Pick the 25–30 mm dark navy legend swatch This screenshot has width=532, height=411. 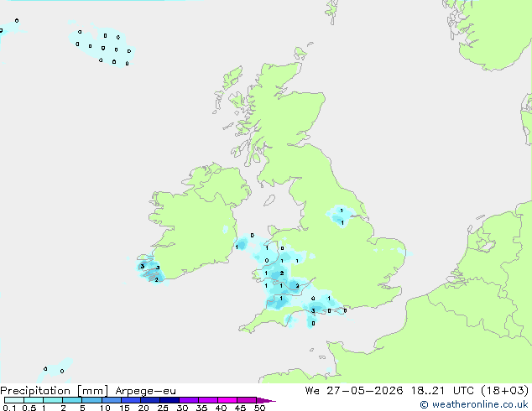[x=170, y=400]
